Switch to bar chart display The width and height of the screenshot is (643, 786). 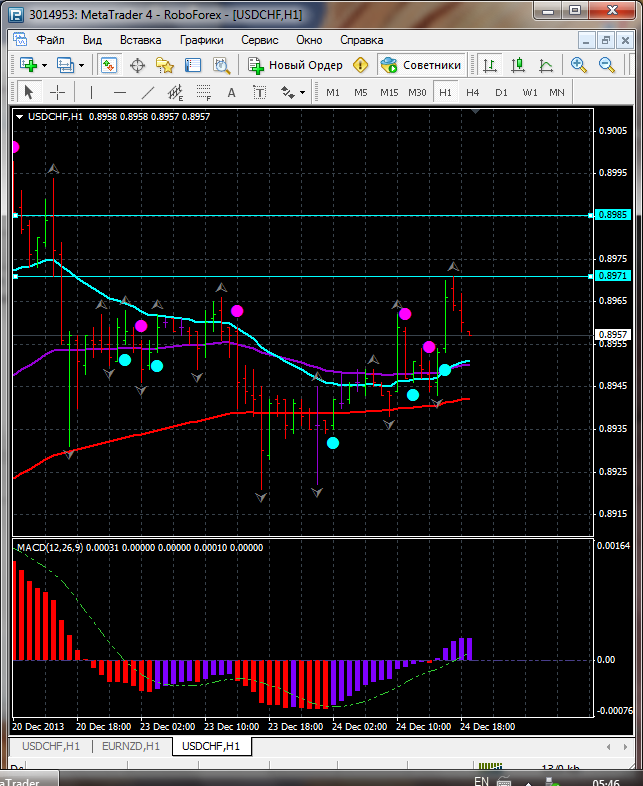click(x=490, y=65)
